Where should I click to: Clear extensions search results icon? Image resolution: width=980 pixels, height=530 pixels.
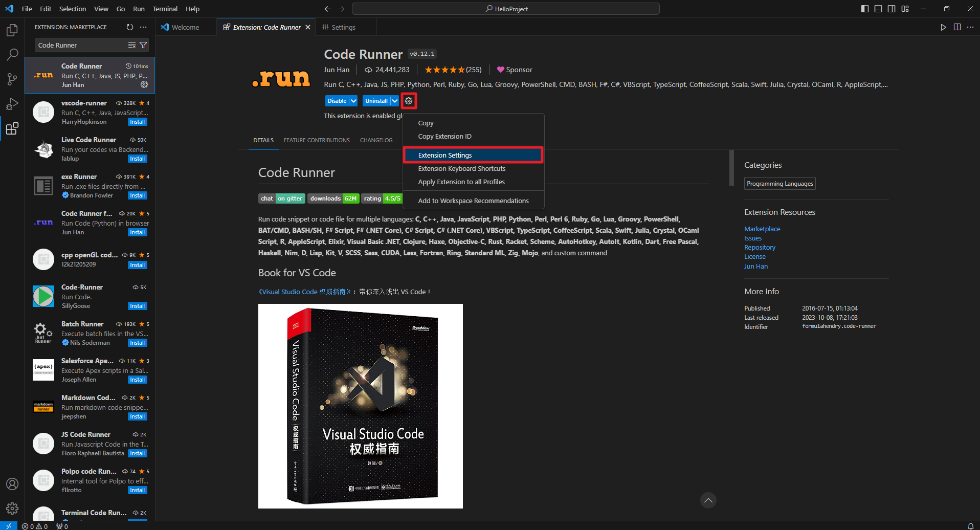pyautogui.click(x=132, y=45)
